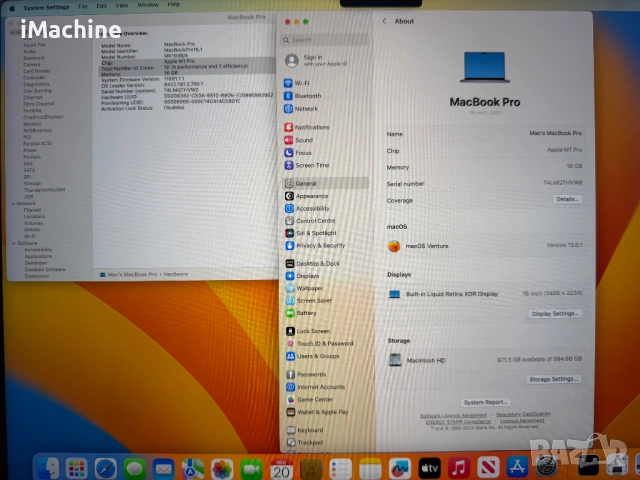640x480 pixels.
Task: Open the Edit menu
Action: click(102, 6)
